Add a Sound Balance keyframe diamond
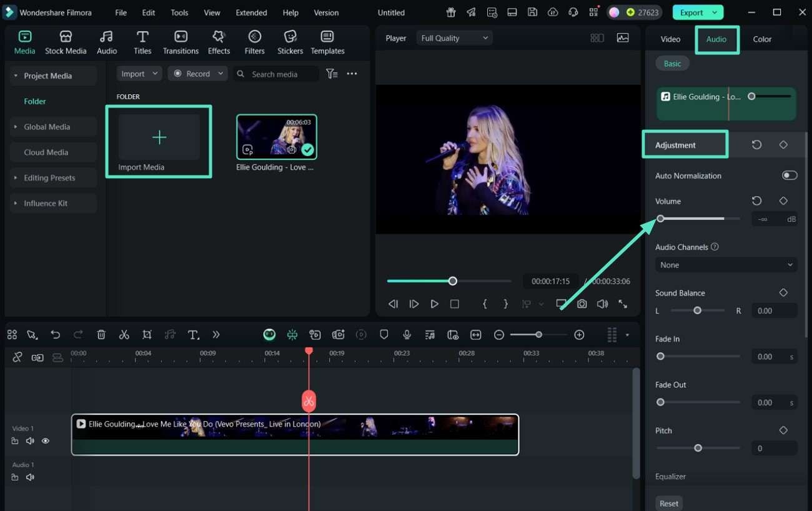Viewport: 812px width, 511px height. 783,293
